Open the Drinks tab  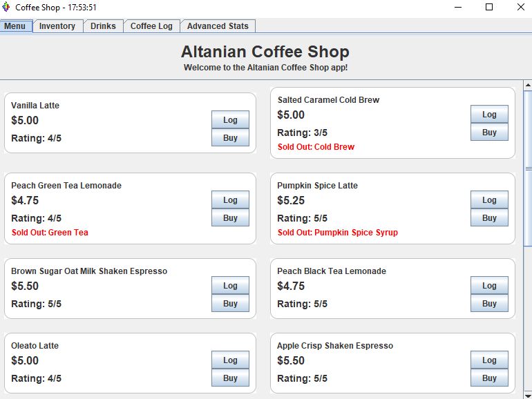coord(103,26)
